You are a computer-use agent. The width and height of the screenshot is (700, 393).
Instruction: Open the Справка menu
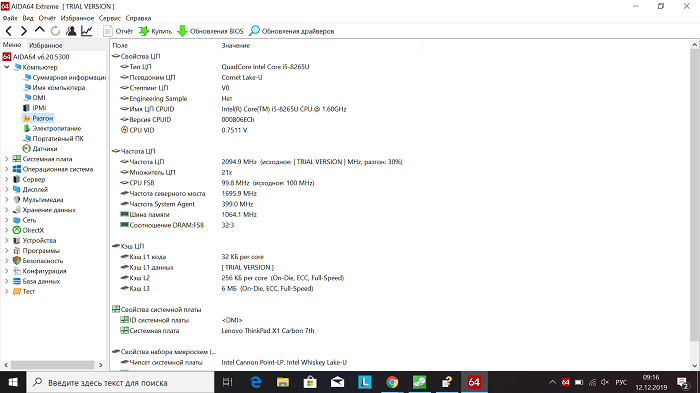point(138,18)
